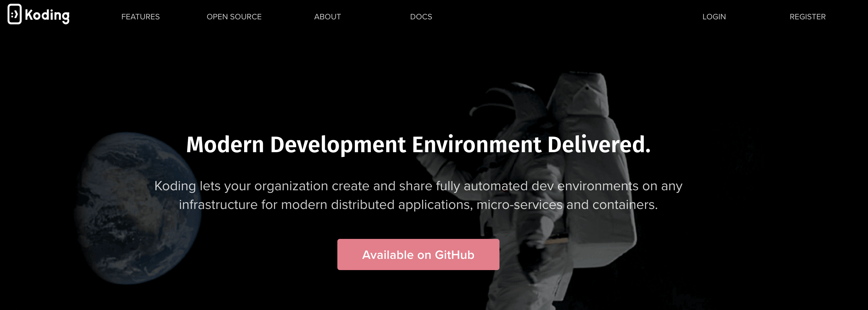
Task: Navigate to the ABOUT page
Action: click(x=327, y=17)
